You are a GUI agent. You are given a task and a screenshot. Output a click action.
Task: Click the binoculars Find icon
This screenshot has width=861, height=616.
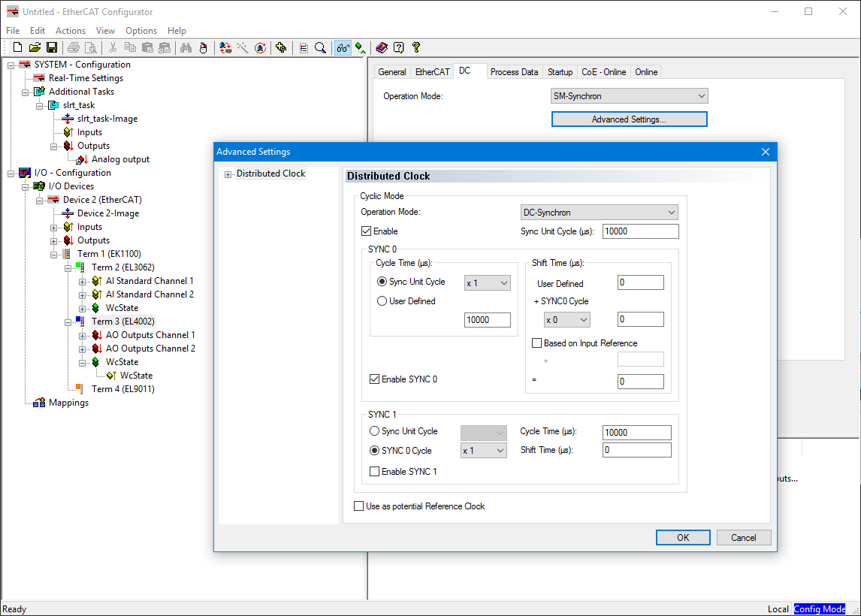186,48
